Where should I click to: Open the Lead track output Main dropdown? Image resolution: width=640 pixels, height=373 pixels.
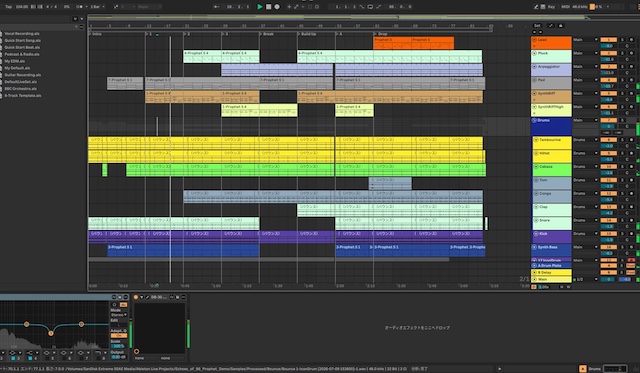pyautogui.click(x=585, y=40)
